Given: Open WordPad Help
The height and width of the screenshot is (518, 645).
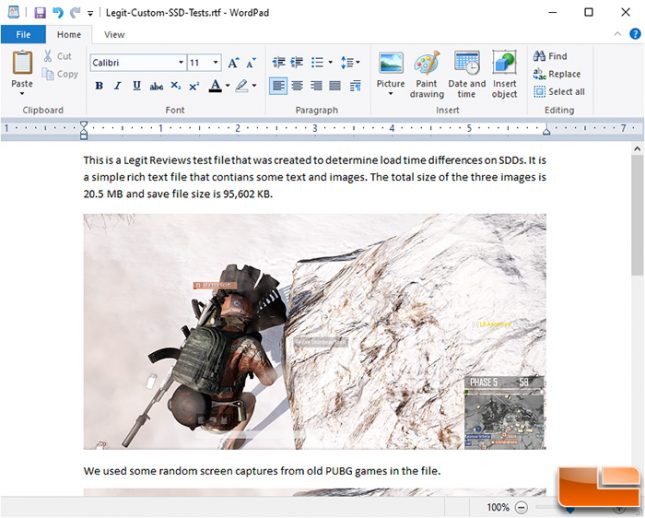Looking at the screenshot, I should 635,34.
